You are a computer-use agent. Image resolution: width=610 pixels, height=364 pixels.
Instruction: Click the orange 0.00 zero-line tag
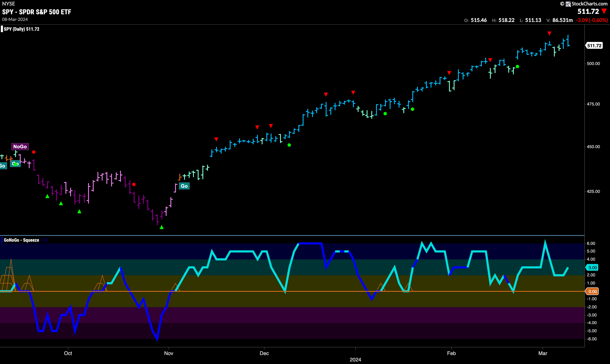592,291
